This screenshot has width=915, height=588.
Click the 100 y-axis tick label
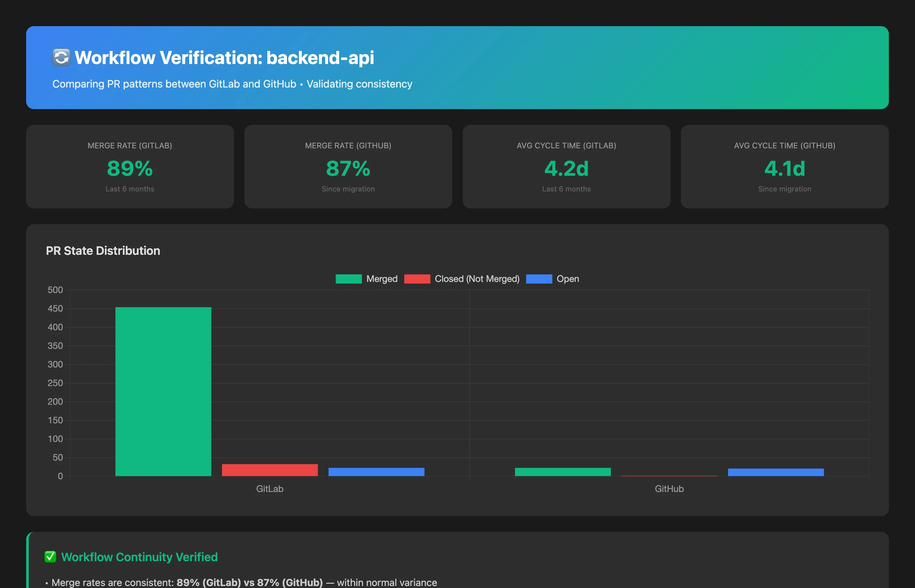[x=55, y=439]
